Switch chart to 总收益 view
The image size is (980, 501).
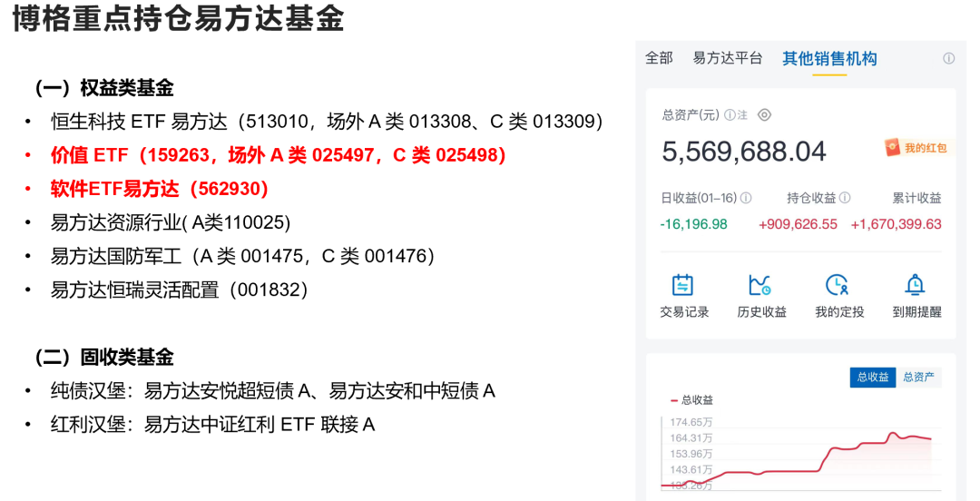click(873, 378)
